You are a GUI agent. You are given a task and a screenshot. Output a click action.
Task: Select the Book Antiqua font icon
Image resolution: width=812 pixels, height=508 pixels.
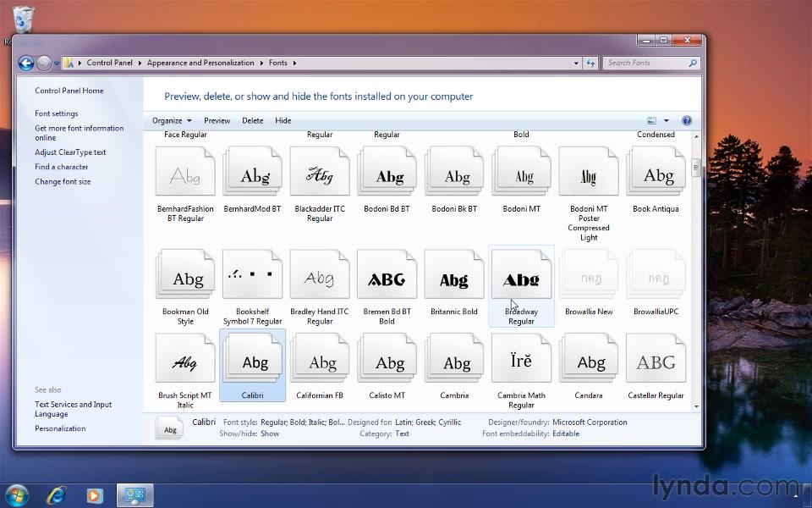[656, 172]
